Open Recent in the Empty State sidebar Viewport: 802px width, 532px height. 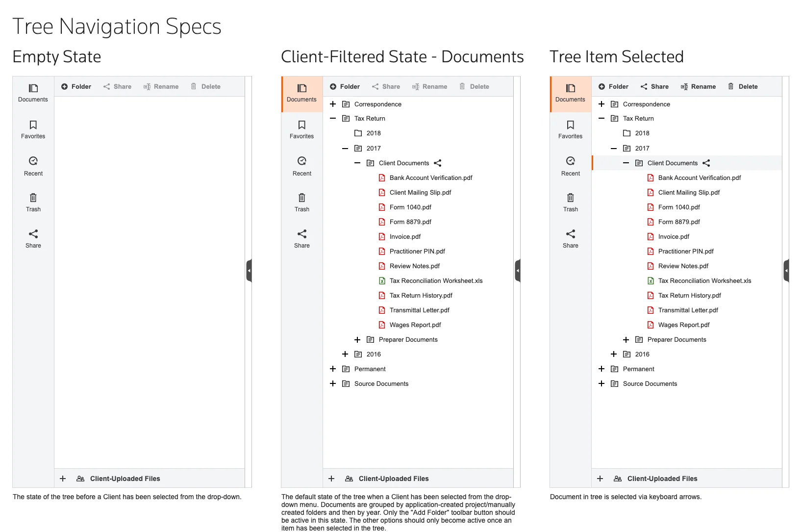click(33, 167)
